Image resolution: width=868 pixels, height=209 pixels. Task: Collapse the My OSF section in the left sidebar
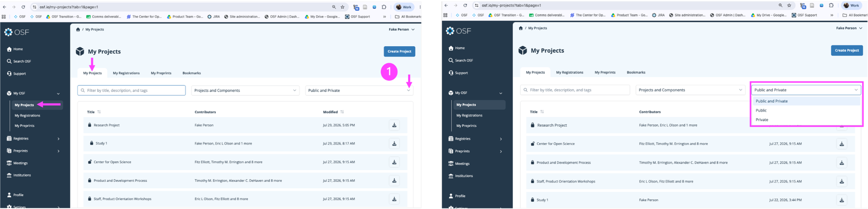click(58, 93)
